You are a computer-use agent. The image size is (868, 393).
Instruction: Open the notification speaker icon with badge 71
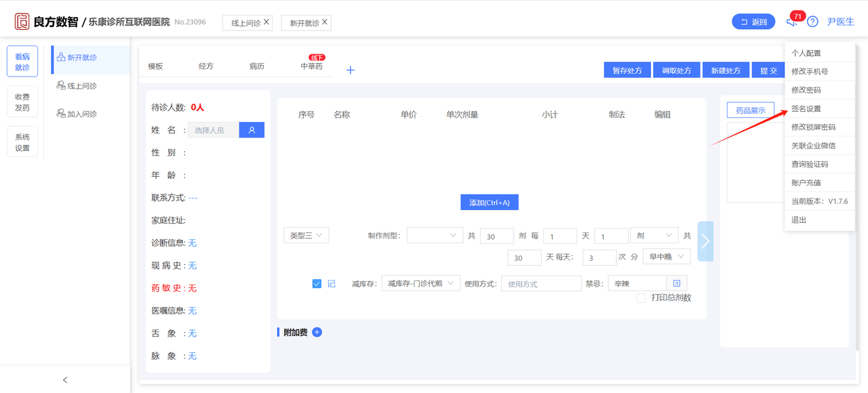[792, 22]
